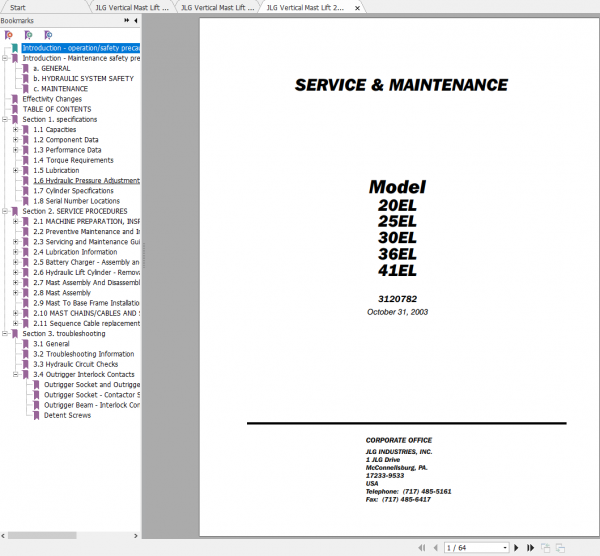Expand 2.4 Lubrication Information bookmark
The width and height of the screenshot is (600, 556).
point(16,252)
